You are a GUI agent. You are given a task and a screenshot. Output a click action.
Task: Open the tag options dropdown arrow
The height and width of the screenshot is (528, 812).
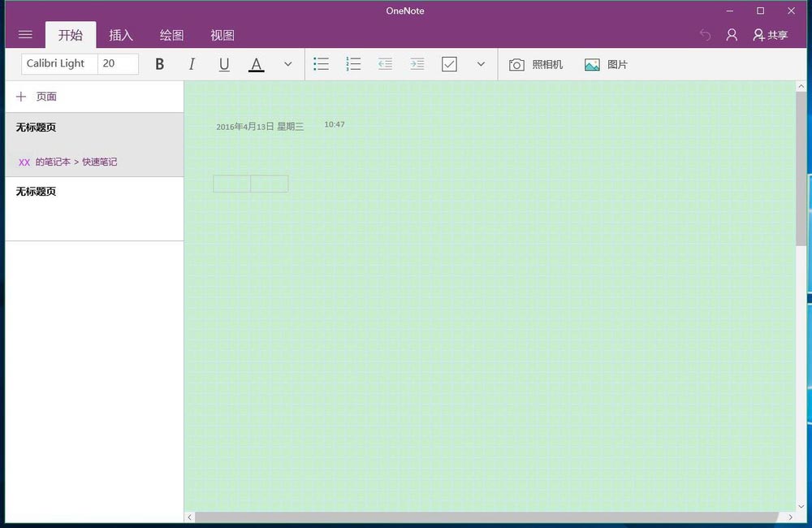click(x=480, y=63)
